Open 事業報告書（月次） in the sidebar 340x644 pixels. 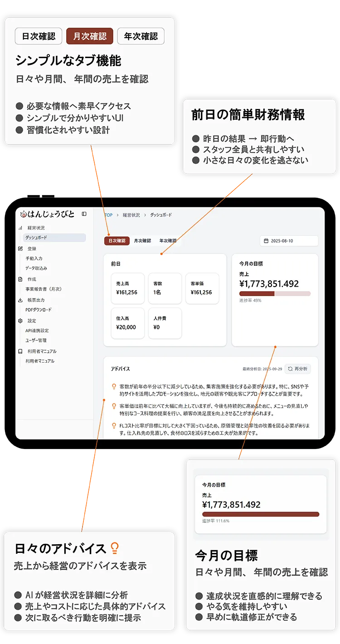[44, 289]
